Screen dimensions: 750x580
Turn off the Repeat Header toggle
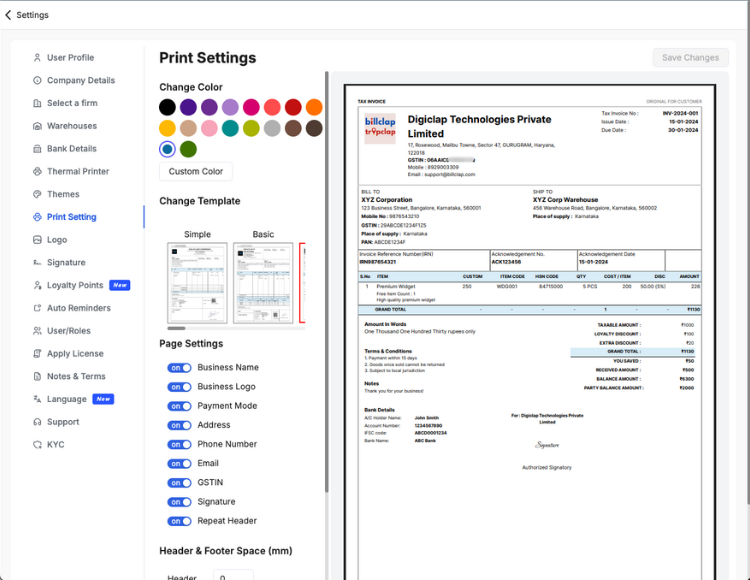(x=179, y=521)
